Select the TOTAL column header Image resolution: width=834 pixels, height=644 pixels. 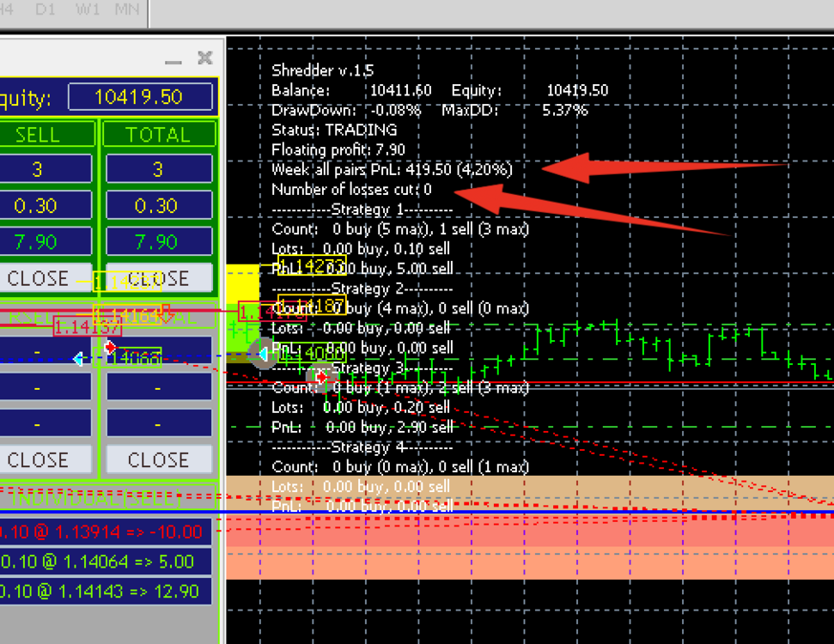pyautogui.click(x=158, y=135)
